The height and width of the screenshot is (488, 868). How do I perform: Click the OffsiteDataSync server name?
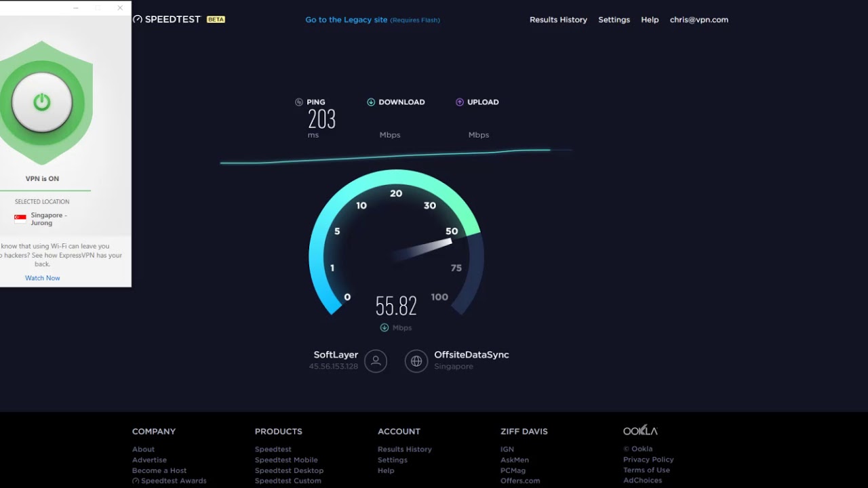tap(471, 354)
